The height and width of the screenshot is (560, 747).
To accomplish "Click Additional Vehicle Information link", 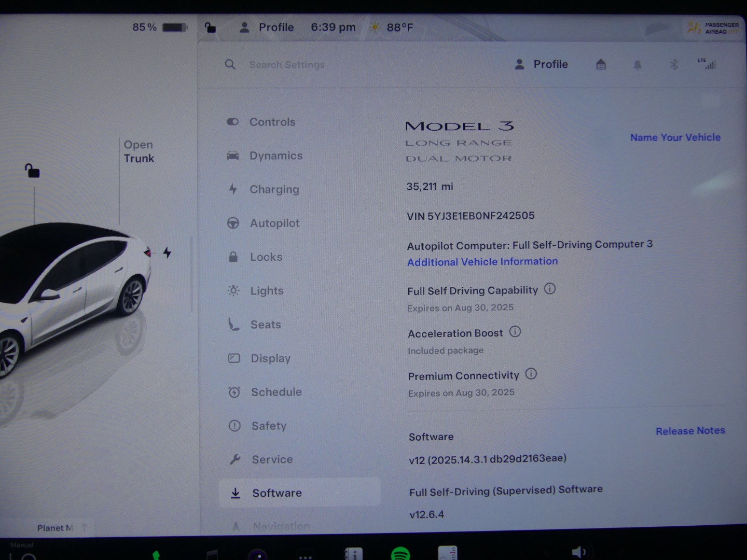I will coord(482,262).
